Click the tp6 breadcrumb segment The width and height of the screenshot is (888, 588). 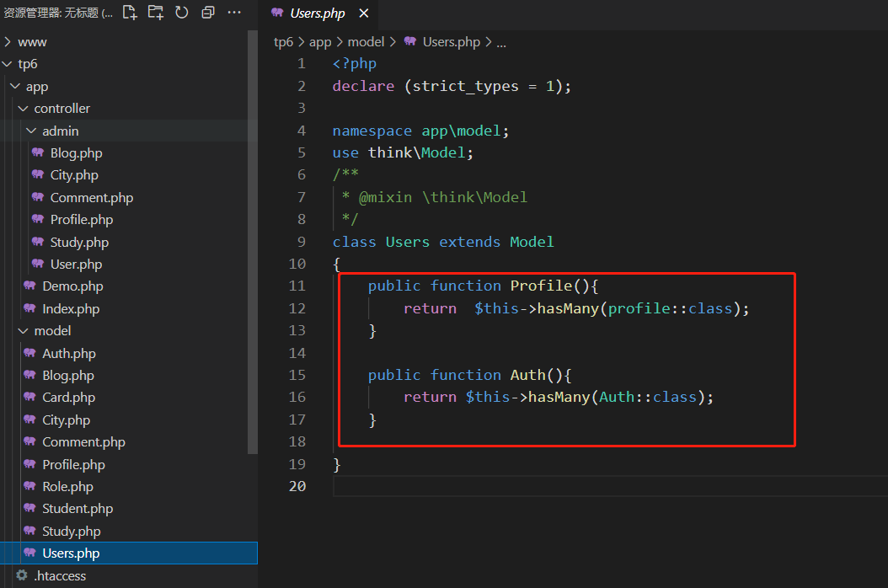tap(283, 42)
